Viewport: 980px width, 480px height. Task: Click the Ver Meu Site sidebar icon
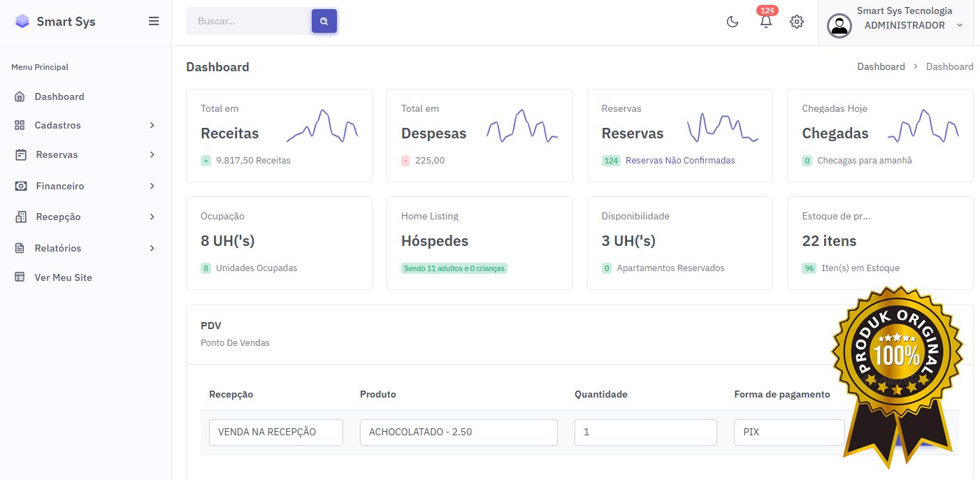[x=20, y=277]
